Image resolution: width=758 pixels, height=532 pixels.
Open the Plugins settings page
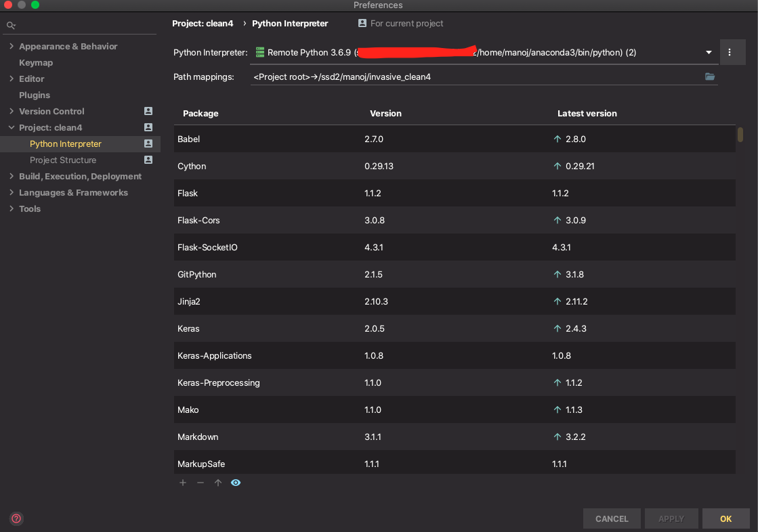[35, 95]
